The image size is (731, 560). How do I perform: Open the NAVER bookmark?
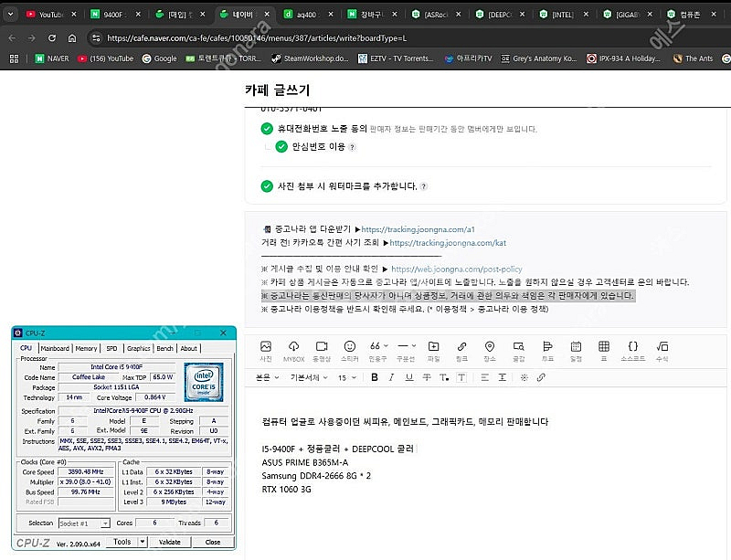tap(52, 58)
